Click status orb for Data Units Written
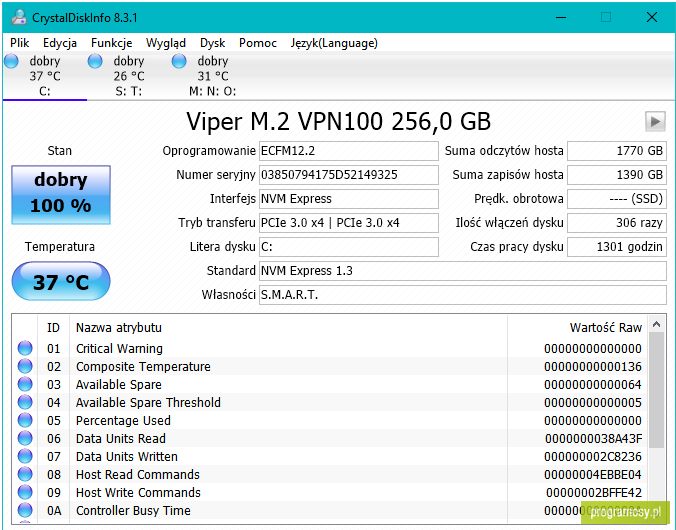This screenshot has width=676, height=530. pos(25,456)
